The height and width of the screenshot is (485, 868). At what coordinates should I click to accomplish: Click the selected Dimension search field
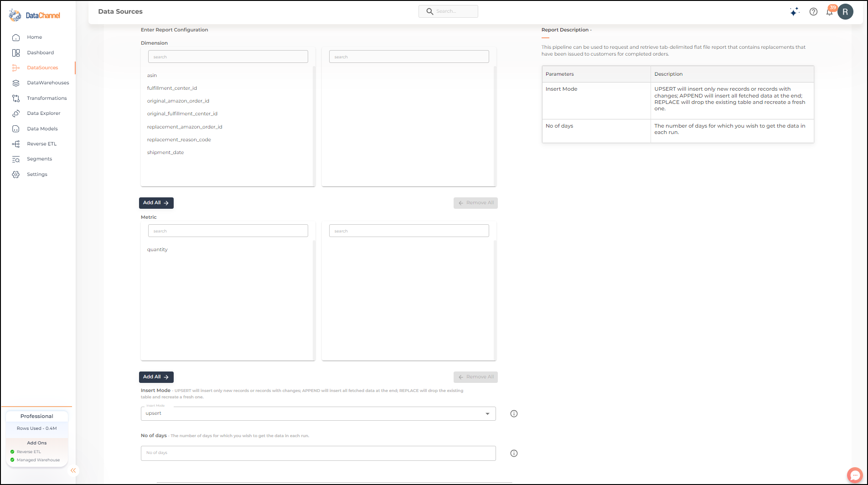(x=409, y=57)
